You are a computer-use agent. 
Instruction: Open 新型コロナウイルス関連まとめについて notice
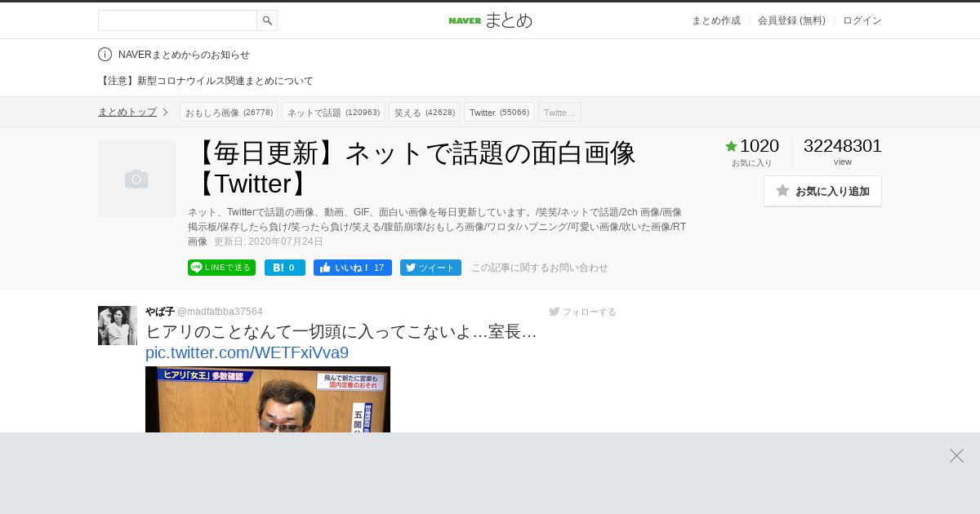click(x=206, y=81)
